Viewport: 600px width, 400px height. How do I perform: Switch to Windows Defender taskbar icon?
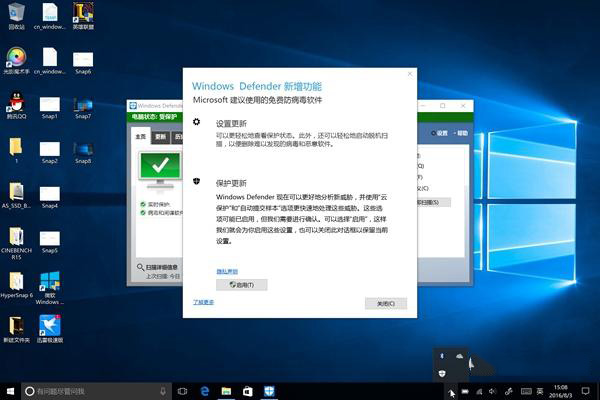click(x=269, y=391)
